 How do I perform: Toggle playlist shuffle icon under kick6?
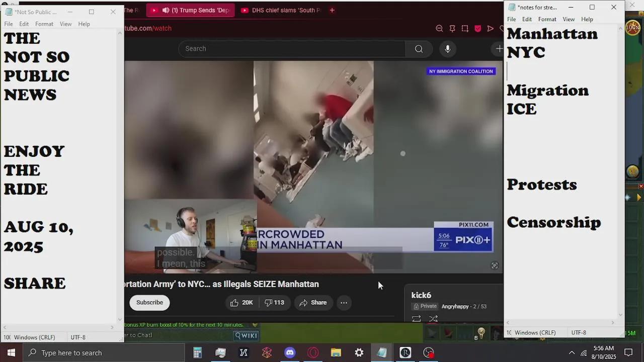click(433, 319)
